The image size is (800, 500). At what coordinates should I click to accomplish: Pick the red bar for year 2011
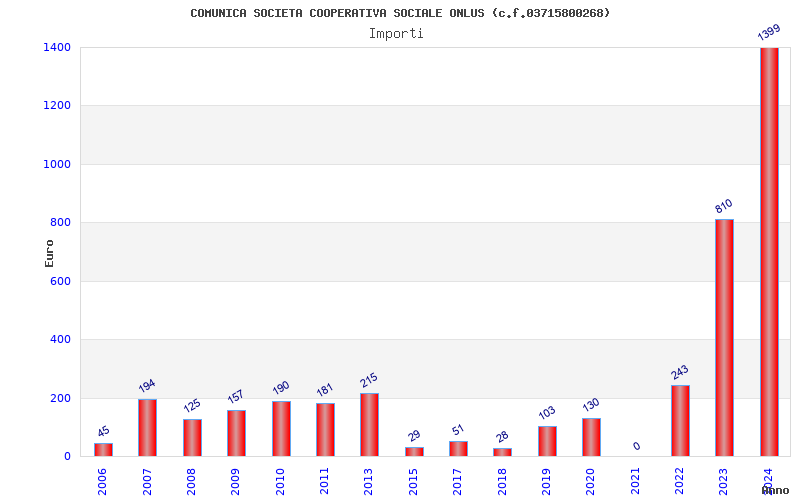pyautogui.click(x=326, y=430)
